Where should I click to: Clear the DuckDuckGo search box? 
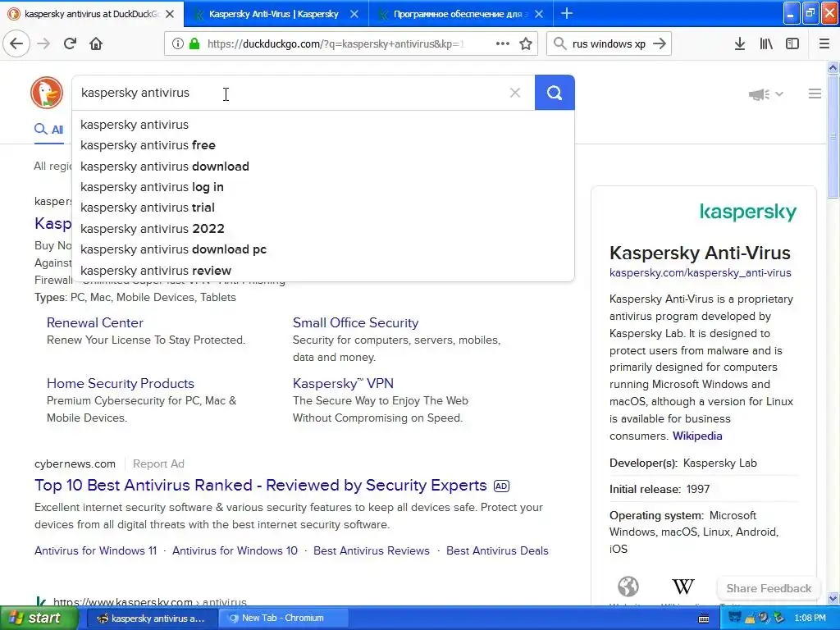coord(515,93)
